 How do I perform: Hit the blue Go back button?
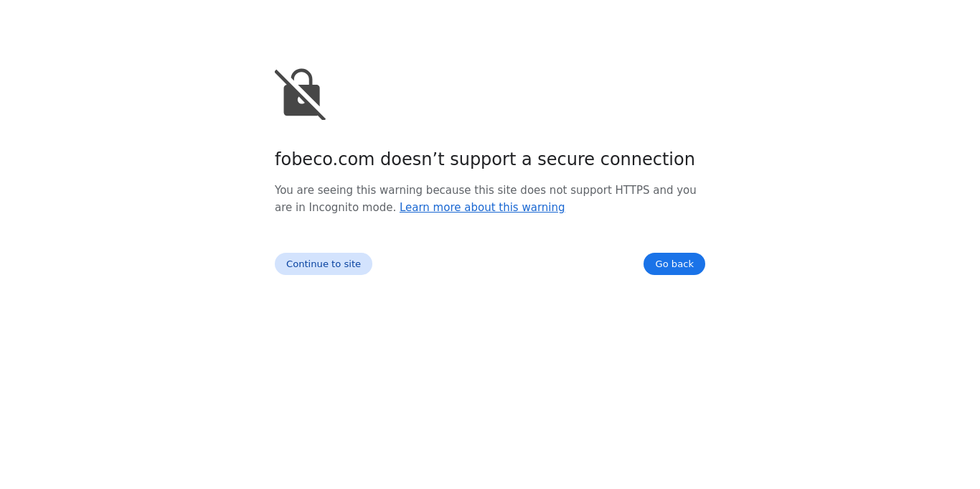click(674, 264)
